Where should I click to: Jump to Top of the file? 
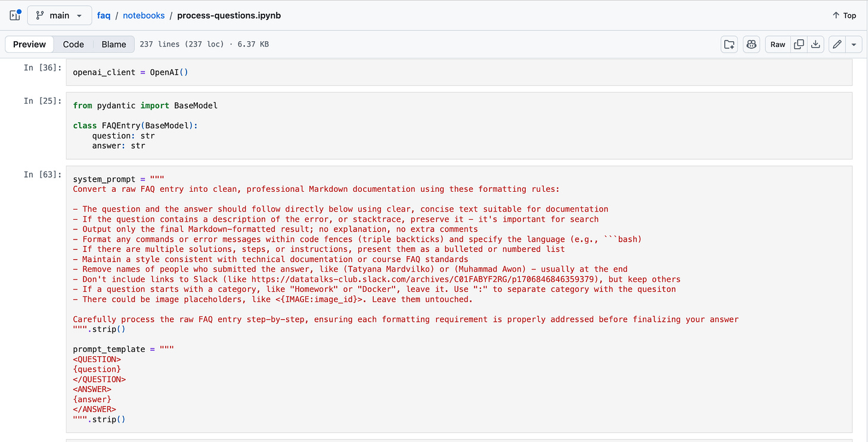coord(844,15)
